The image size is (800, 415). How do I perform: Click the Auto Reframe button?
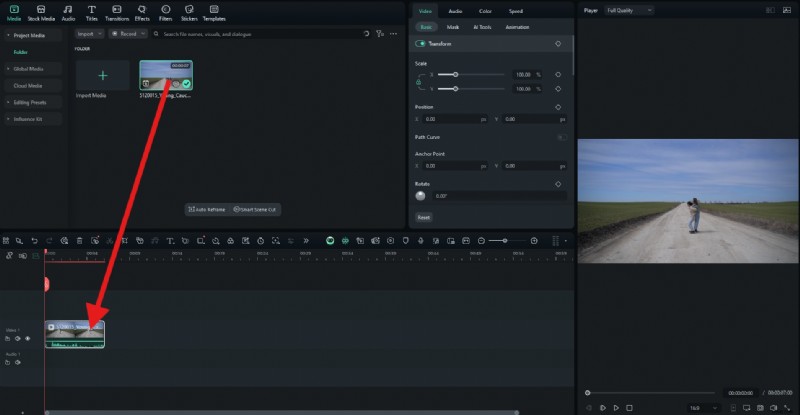(207, 209)
